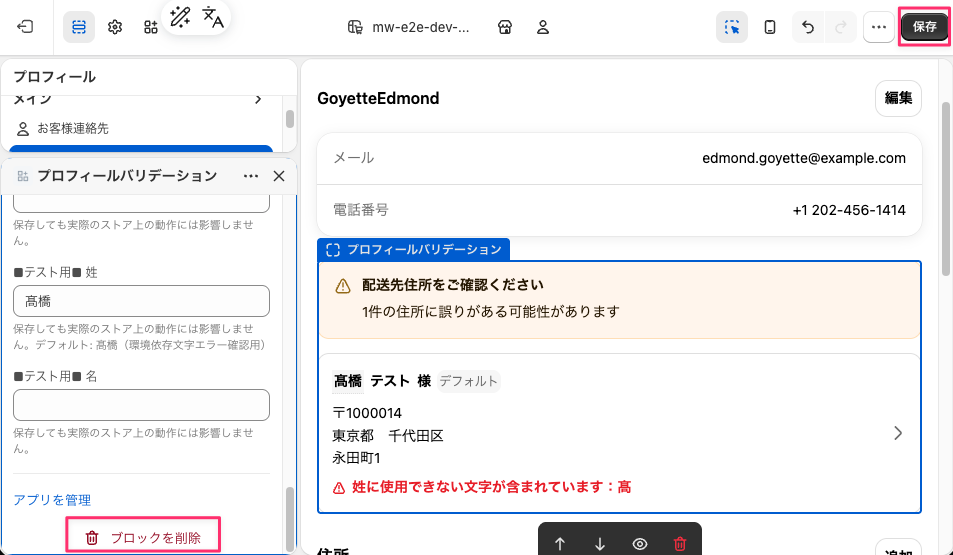Click the 永田町1 address line
This screenshot has width=953, height=555.
click(x=356, y=458)
